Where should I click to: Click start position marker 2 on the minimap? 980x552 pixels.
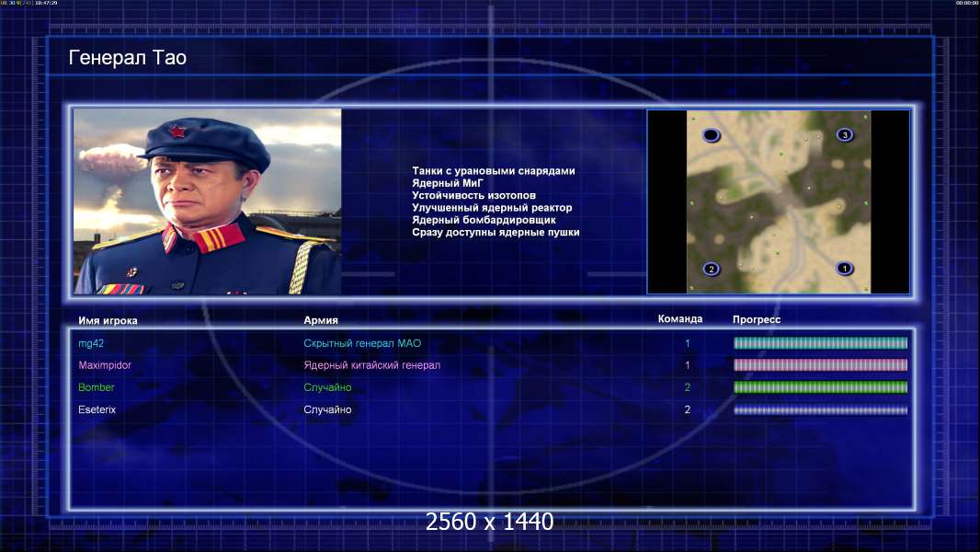pyautogui.click(x=711, y=270)
